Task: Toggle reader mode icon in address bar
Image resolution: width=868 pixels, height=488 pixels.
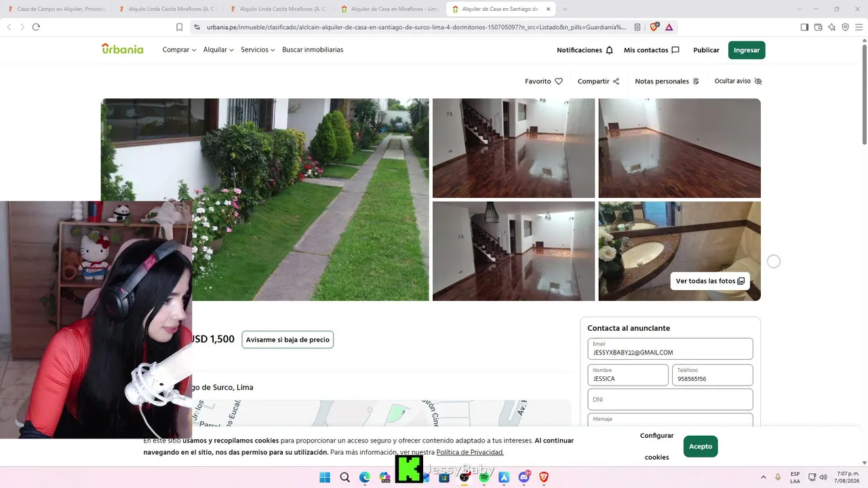Action: coord(637,27)
